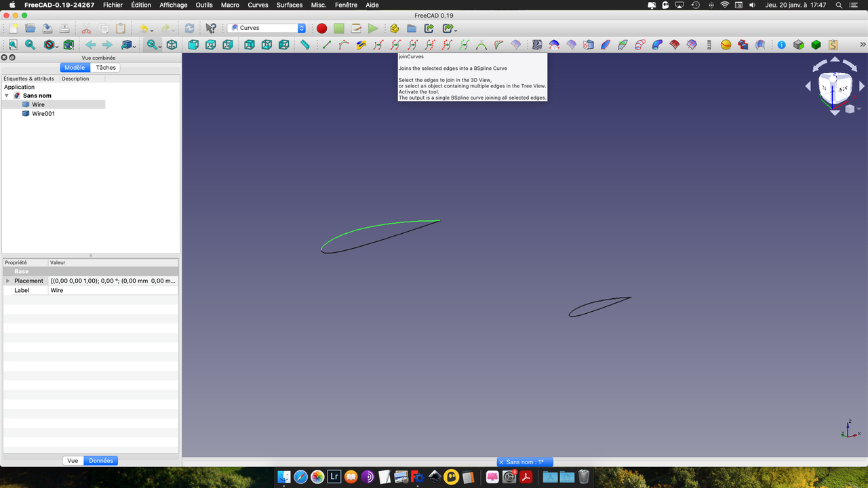Select the Wire item in tree
This screenshot has width=868, height=488.
click(38, 104)
